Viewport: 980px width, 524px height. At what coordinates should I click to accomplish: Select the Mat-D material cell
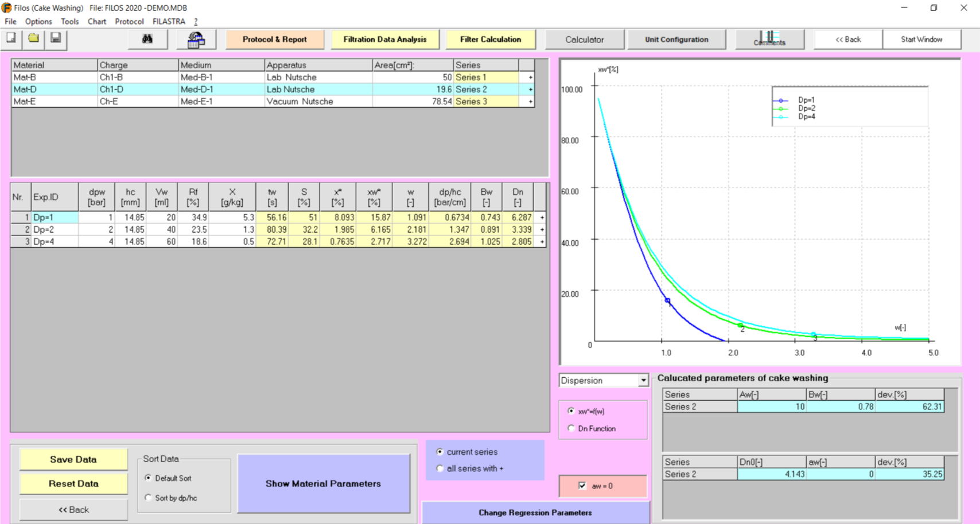[55, 89]
